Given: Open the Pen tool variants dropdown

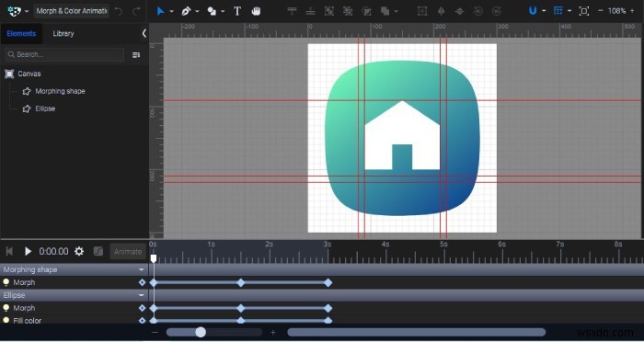Looking at the screenshot, I should tap(197, 12).
